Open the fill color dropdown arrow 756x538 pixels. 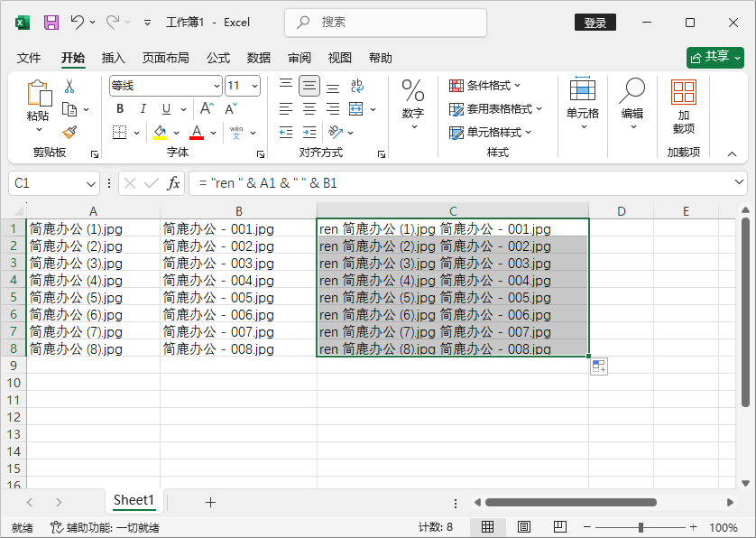pos(175,133)
